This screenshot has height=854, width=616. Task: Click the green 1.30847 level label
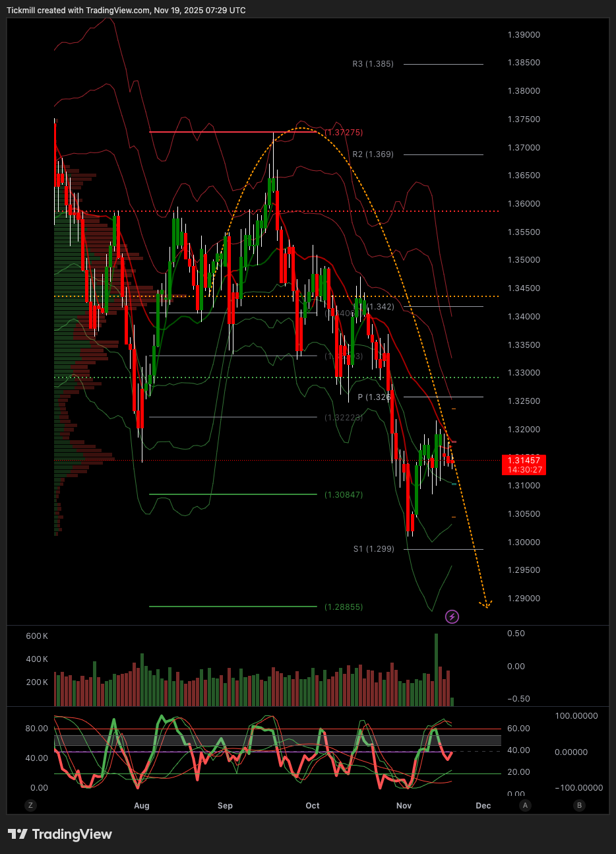tap(343, 495)
